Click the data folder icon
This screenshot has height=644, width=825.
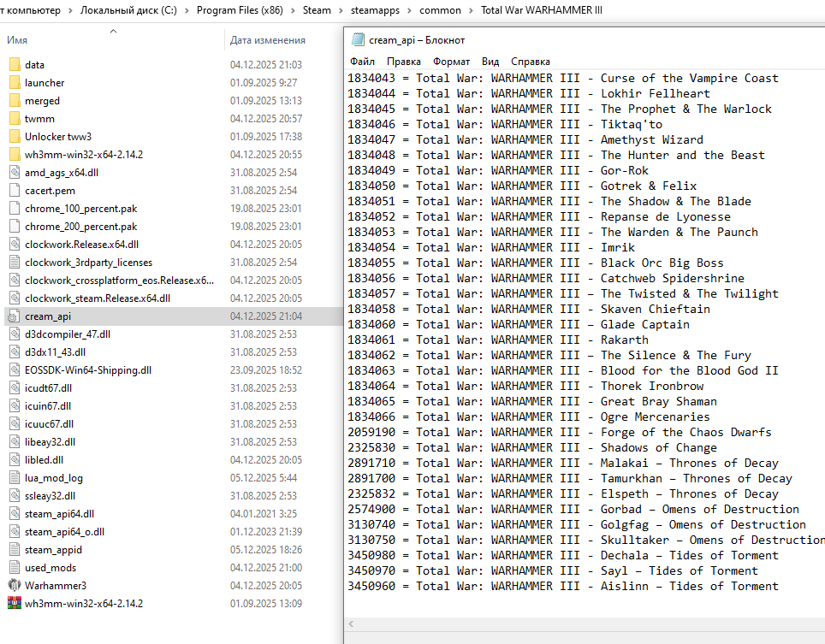(15, 65)
